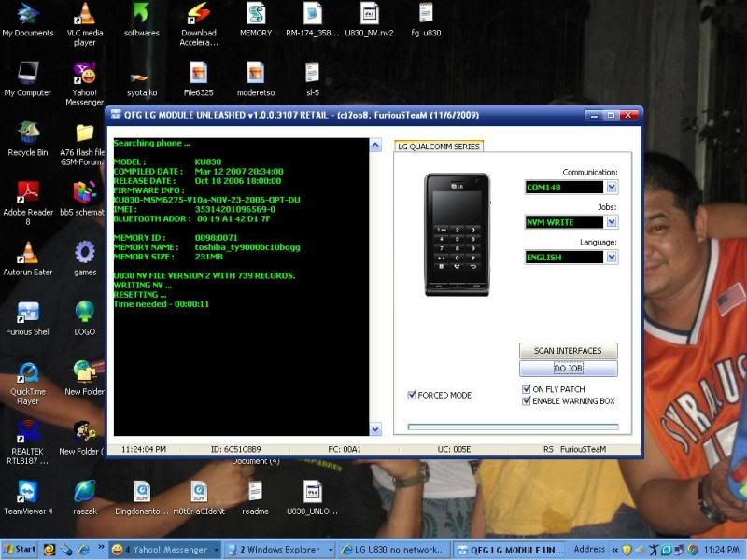
Task: Launch Yahoo! Messenger desktop shortcut
Action: pos(84,84)
